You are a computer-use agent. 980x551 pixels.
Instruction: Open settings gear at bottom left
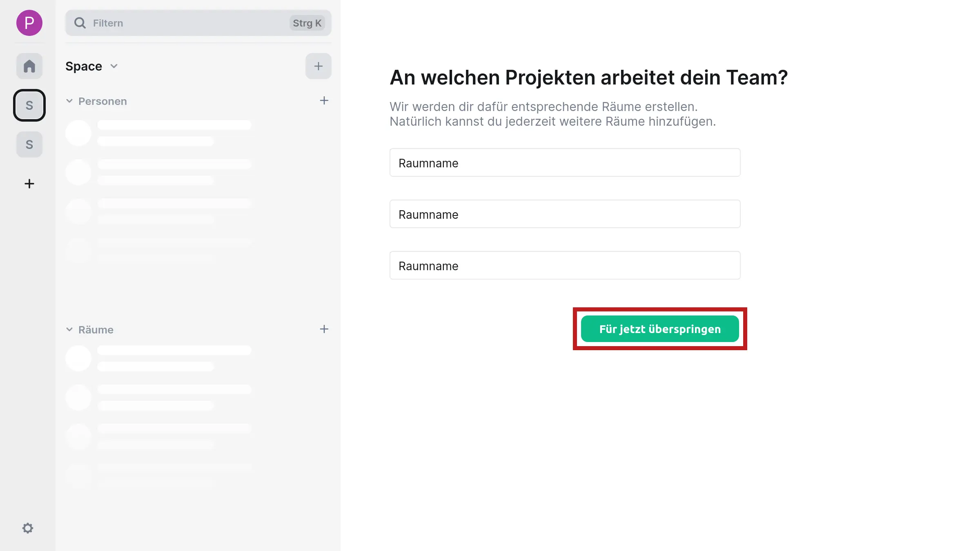(x=27, y=528)
